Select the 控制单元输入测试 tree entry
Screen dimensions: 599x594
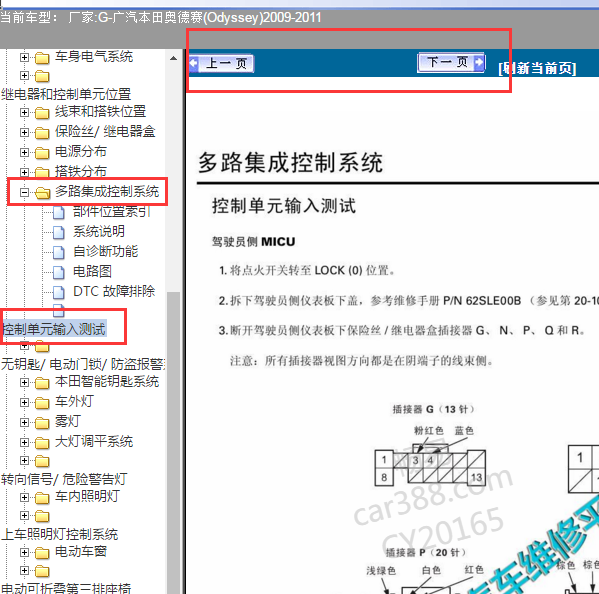(x=54, y=329)
